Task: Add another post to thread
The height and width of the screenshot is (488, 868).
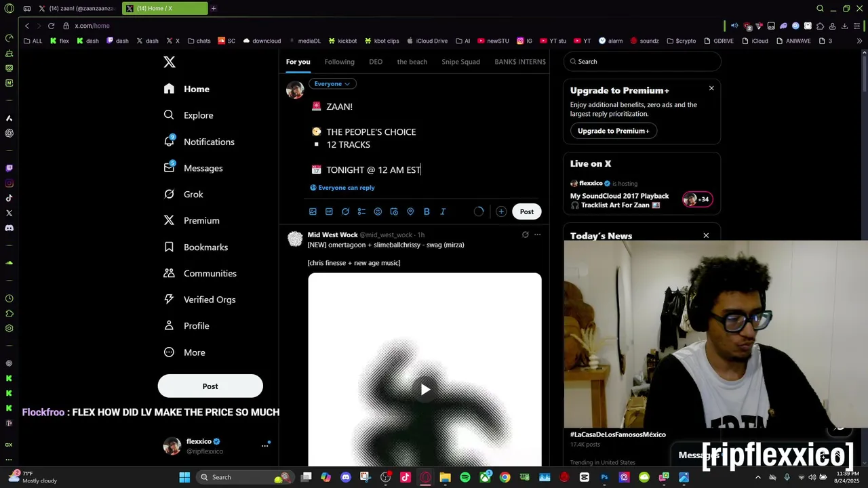Action: click(x=501, y=211)
